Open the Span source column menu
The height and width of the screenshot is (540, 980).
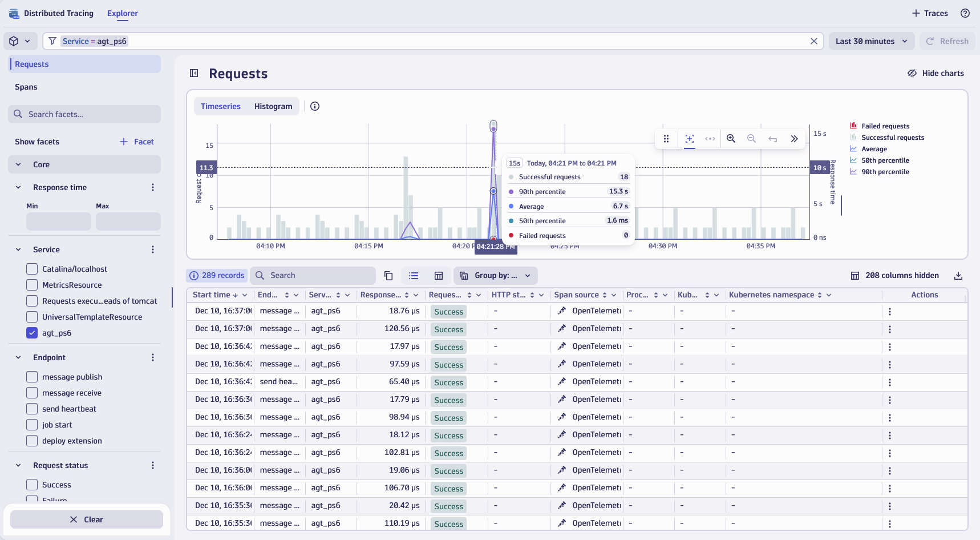pyautogui.click(x=614, y=295)
